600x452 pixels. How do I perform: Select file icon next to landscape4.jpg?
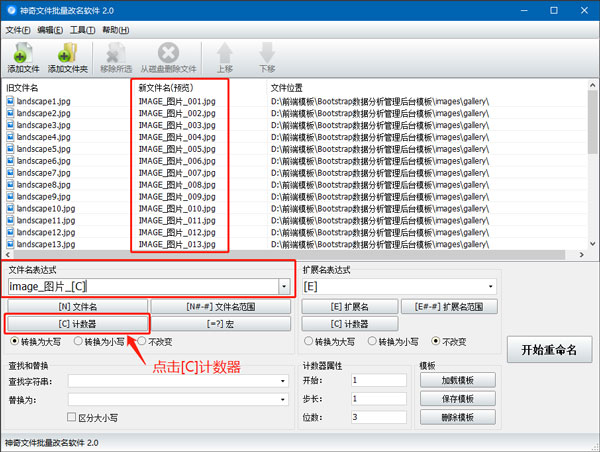point(10,137)
